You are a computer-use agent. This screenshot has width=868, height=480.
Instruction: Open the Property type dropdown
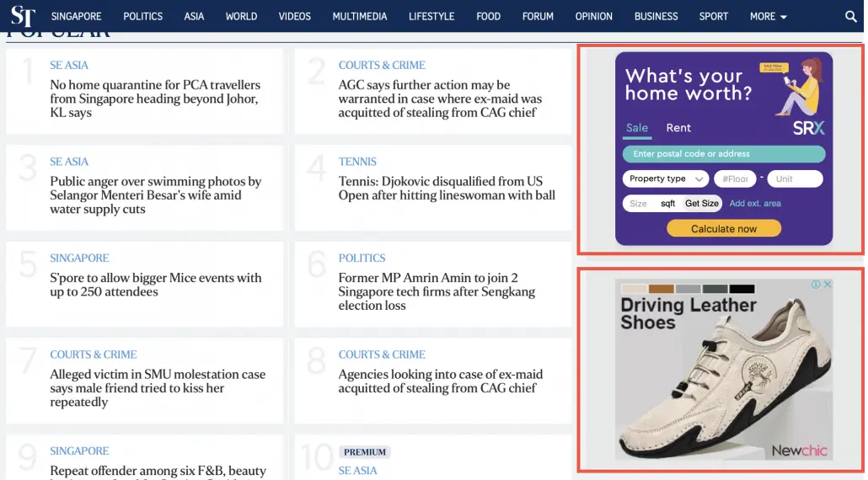click(x=666, y=179)
